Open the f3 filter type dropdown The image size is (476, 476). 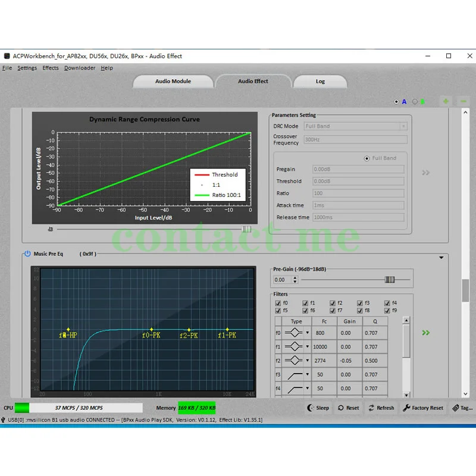tap(308, 375)
